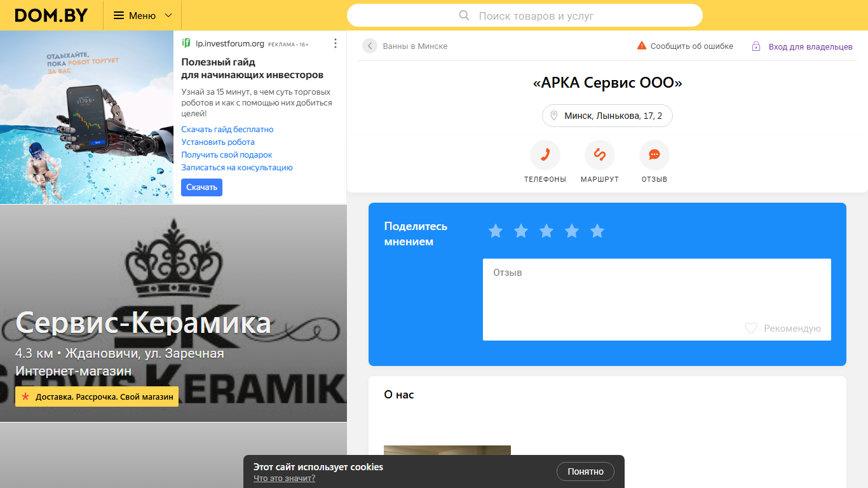
Task: Click Доставка. Рассрочка. Свой магазин badge
Action: coord(97,396)
